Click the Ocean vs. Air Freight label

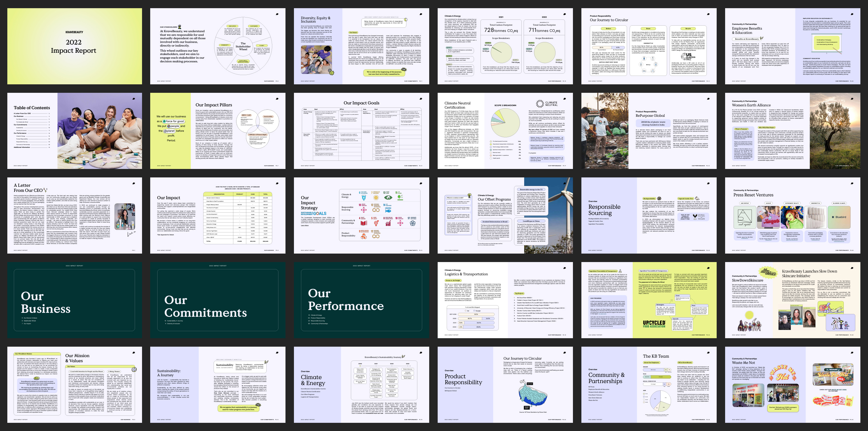(x=453, y=281)
